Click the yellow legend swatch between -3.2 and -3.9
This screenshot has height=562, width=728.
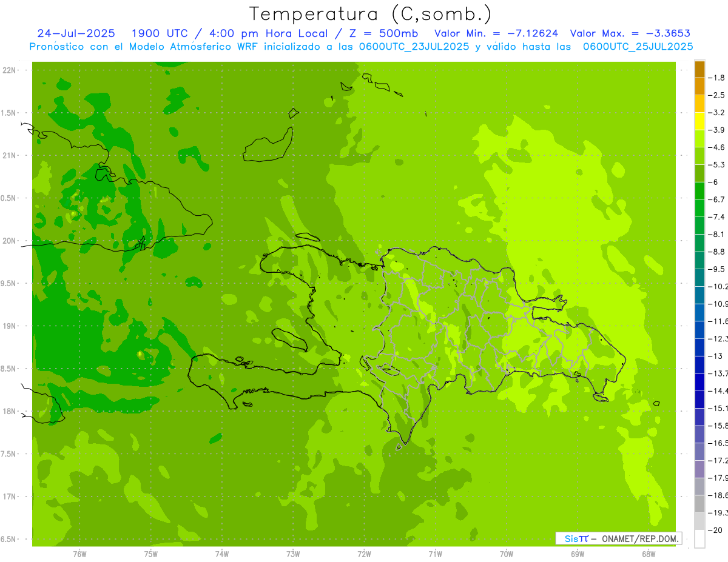click(699, 121)
